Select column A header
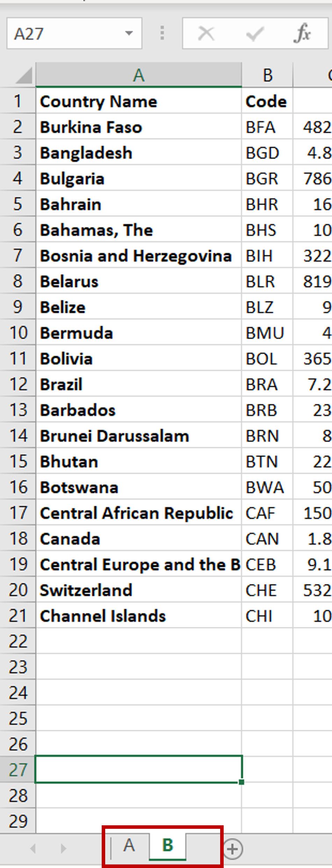 pos(138,75)
